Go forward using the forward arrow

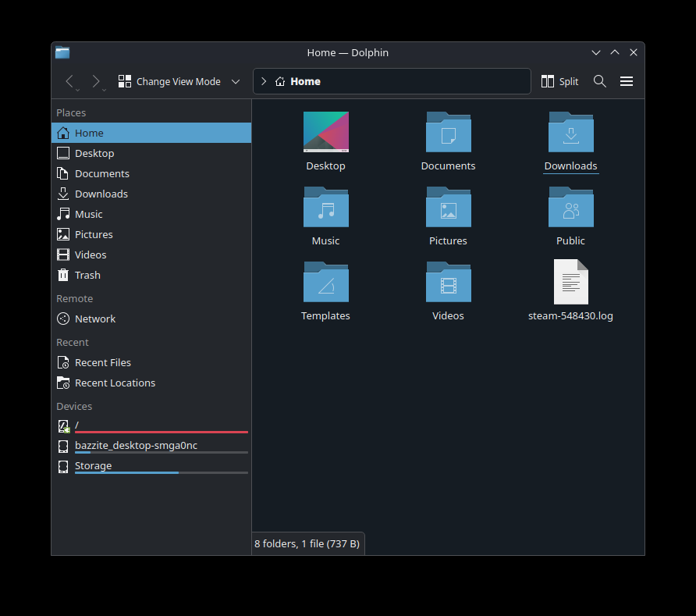96,81
